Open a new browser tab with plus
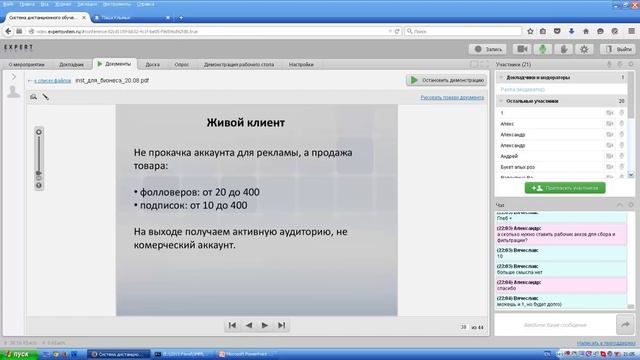Screen dimensions: 640x360 (x=181, y=18)
